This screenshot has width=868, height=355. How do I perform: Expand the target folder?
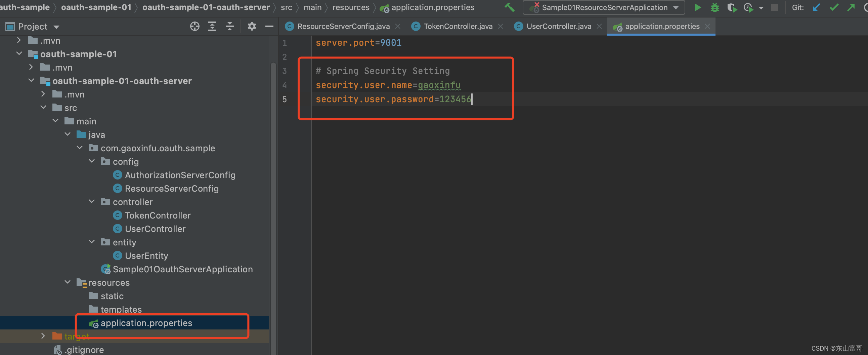pos(43,336)
